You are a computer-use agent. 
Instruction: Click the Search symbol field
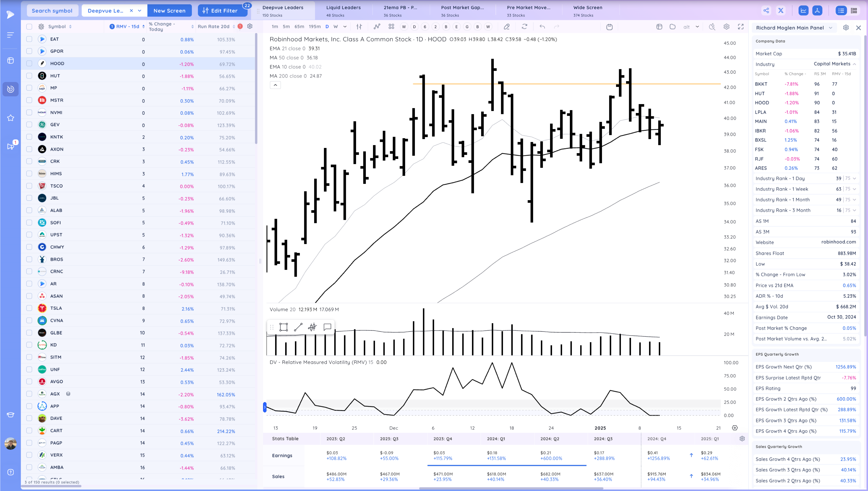point(52,11)
